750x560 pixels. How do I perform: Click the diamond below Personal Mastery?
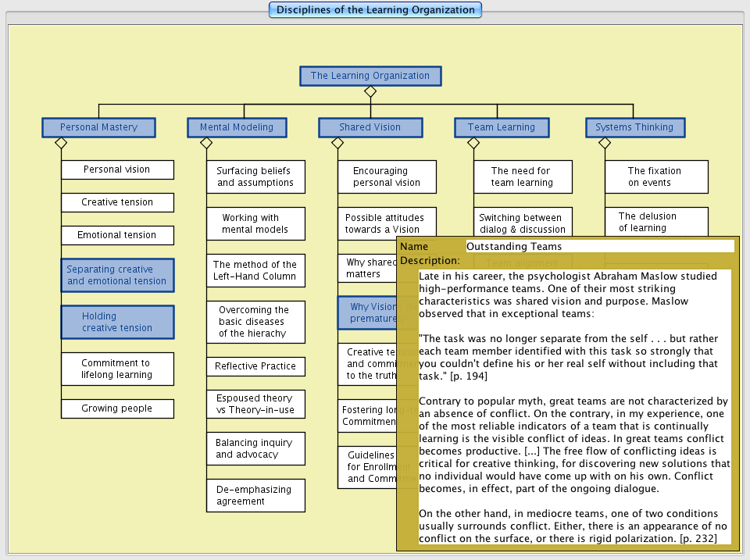click(61, 143)
